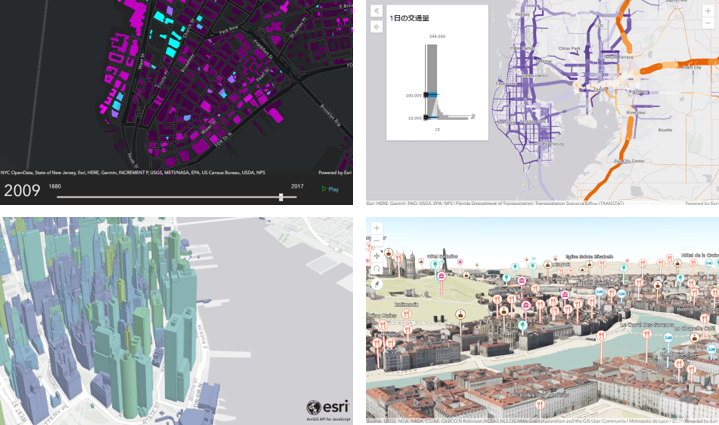Select the pan tool in the Lyon scene
The image size is (719, 425).
click(x=376, y=256)
